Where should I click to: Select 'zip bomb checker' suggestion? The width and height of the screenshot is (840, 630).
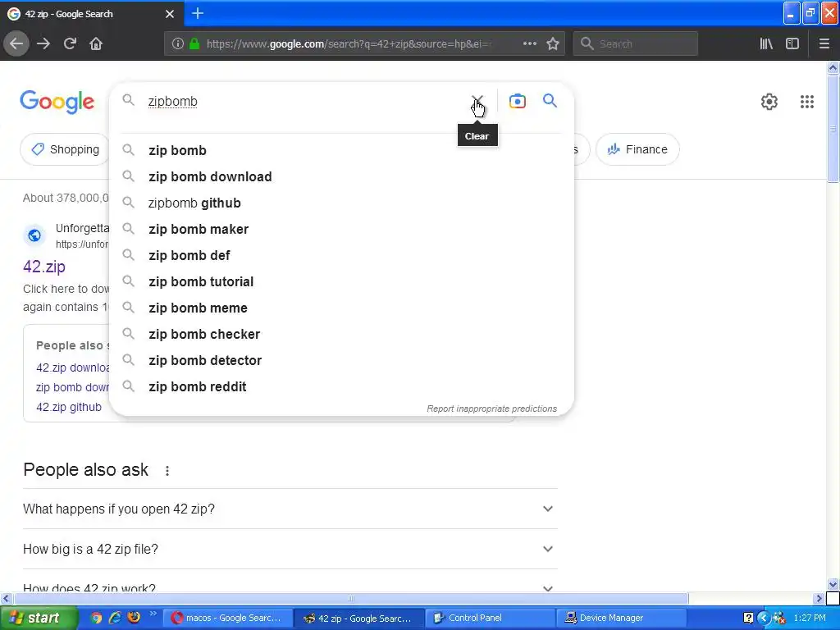[x=341, y=335]
